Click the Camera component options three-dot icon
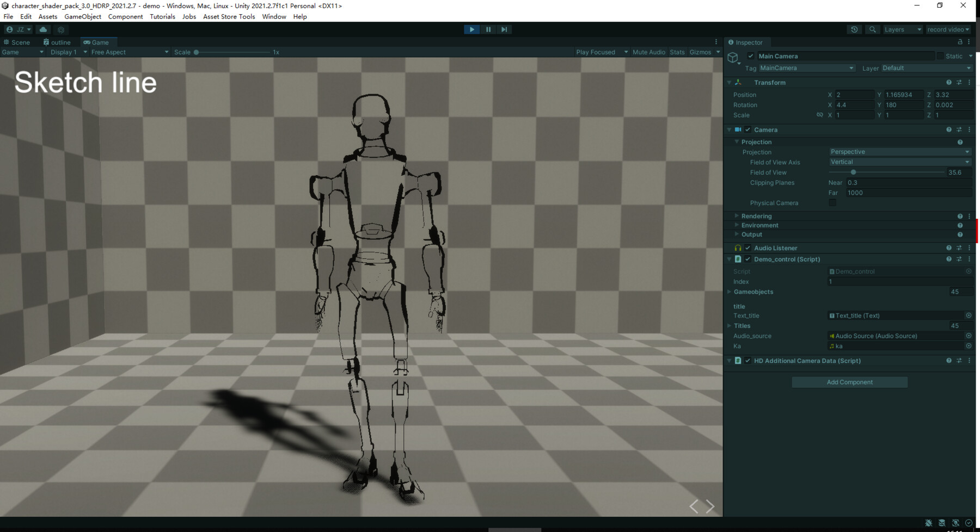 point(969,129)
